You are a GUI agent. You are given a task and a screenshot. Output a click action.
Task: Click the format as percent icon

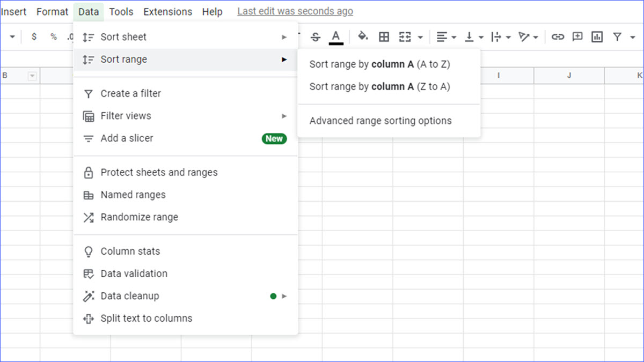click(x=54, y=37)
